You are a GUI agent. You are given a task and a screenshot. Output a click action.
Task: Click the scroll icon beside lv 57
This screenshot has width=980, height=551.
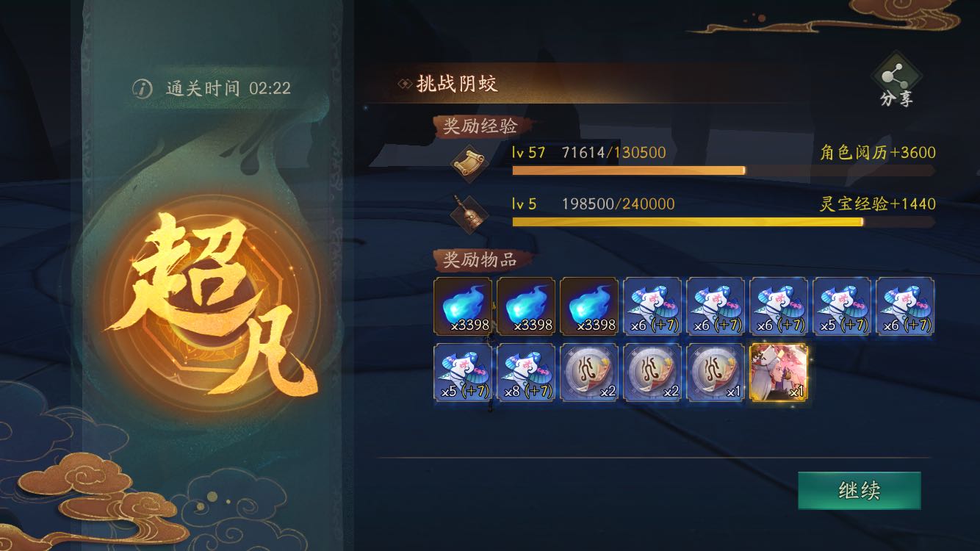click(469, 162)
